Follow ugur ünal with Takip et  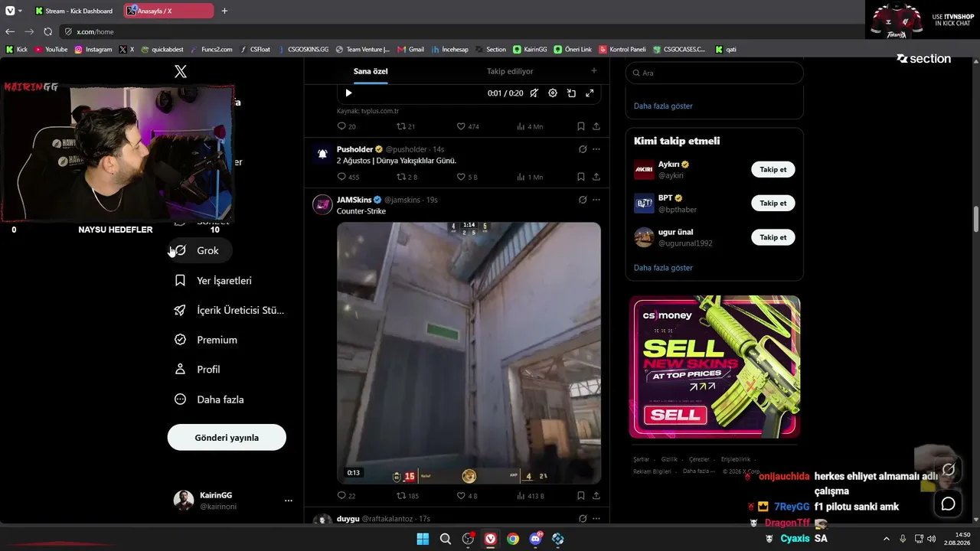point(773,237)
